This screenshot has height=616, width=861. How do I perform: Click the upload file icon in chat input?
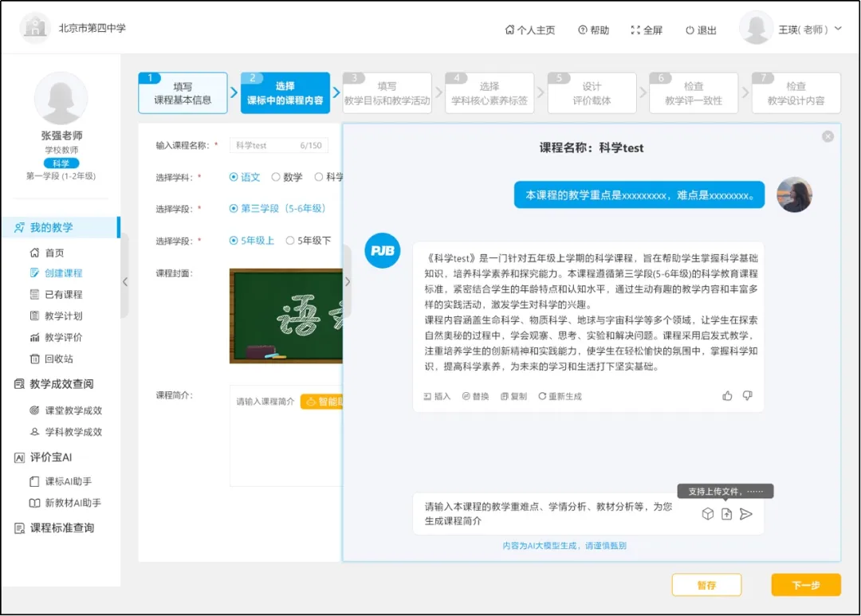click(726, 514)
